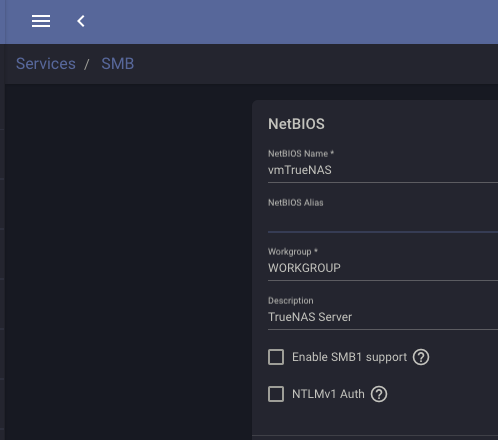Enable the SMB1 support checkbox

point(276,357)
